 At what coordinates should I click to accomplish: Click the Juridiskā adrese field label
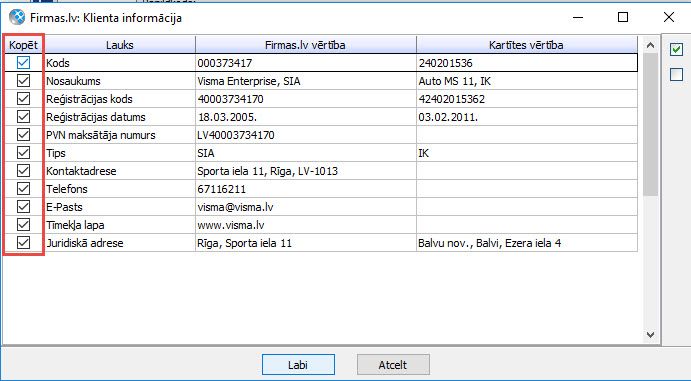pyautogui.click(x=85, y=243)
